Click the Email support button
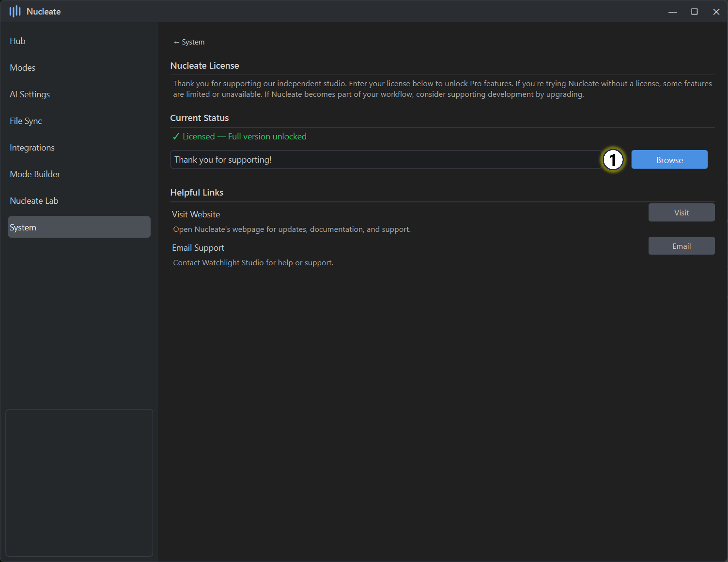This screenshot has width=728, height=562. 681,246
